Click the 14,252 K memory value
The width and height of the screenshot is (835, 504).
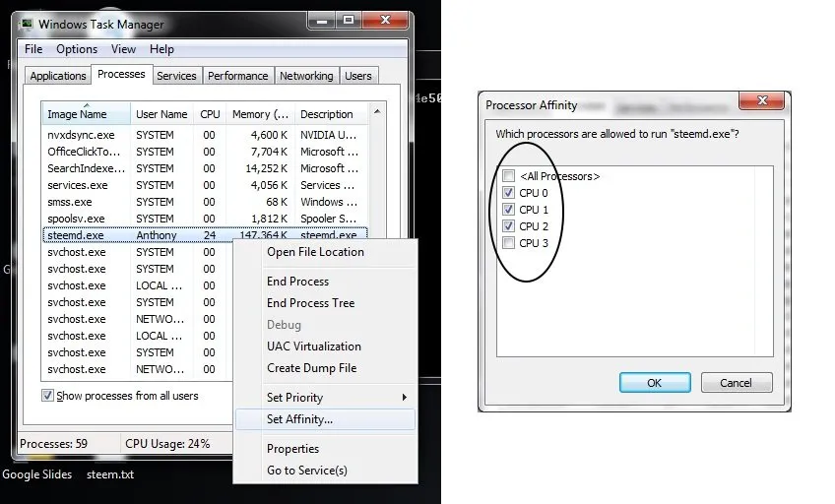pos(266,168)
